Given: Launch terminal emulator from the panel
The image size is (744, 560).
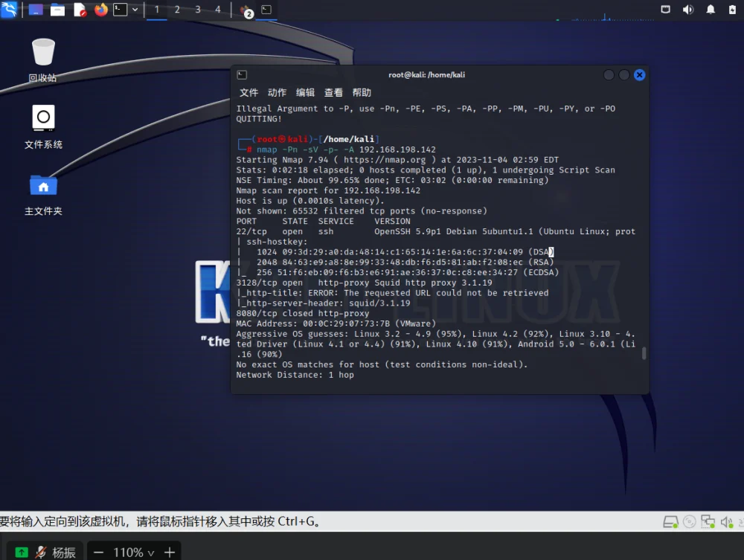Looking at the screenshot, I should tap(120, 10).
